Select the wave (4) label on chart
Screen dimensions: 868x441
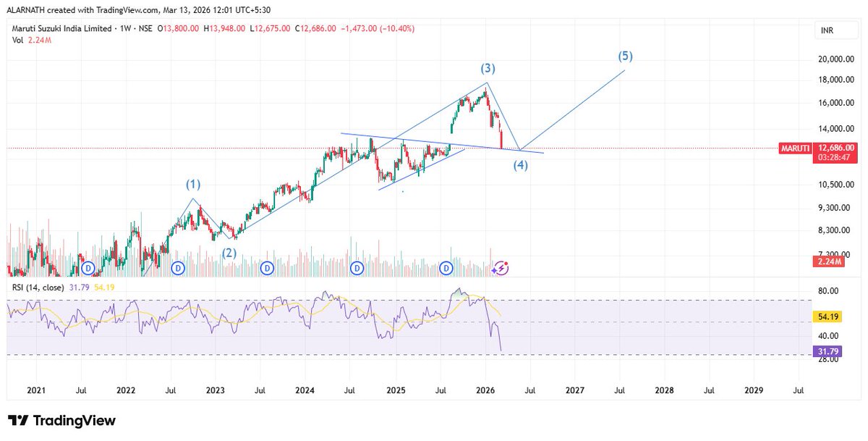pos(520,165)
